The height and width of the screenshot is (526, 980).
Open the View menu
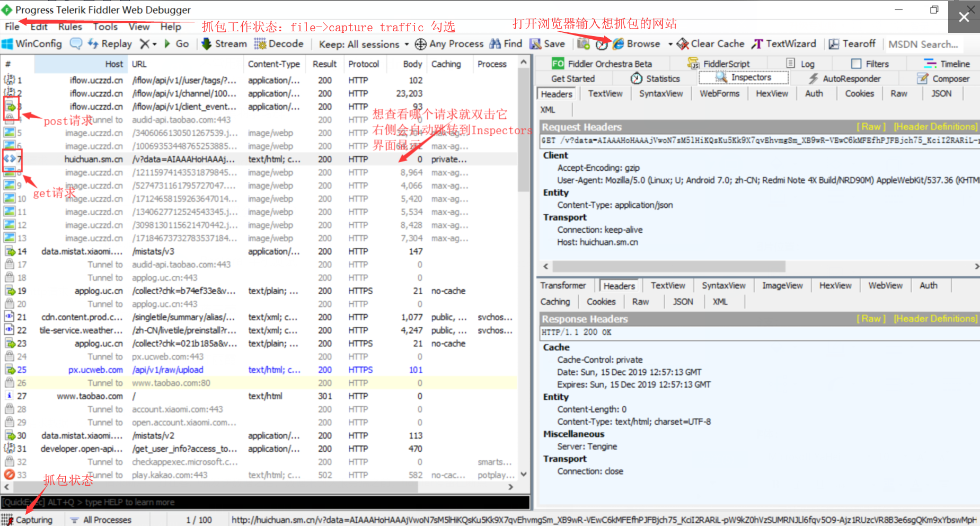tap(139, 27)
